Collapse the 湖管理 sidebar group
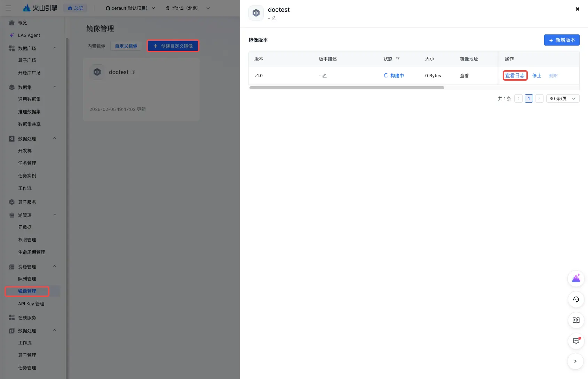 55,215
